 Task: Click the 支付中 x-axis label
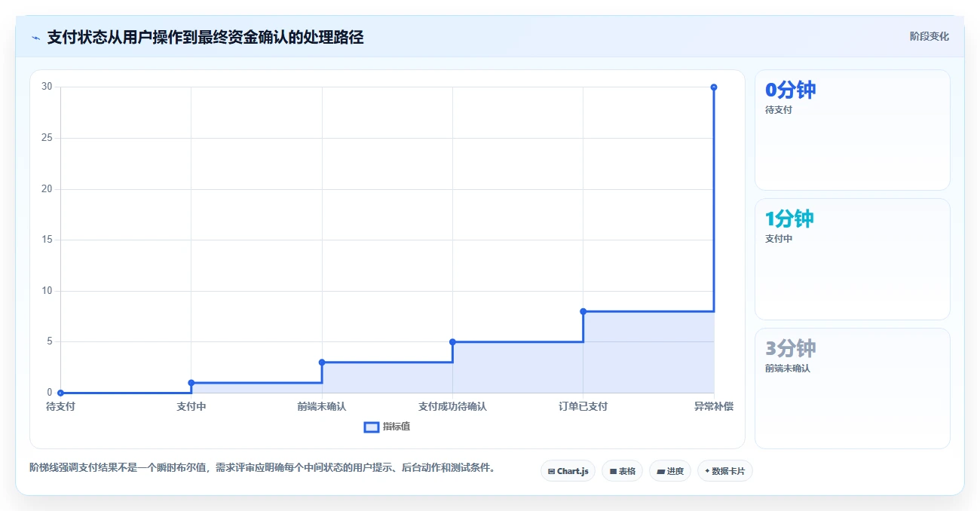(191, 406)
